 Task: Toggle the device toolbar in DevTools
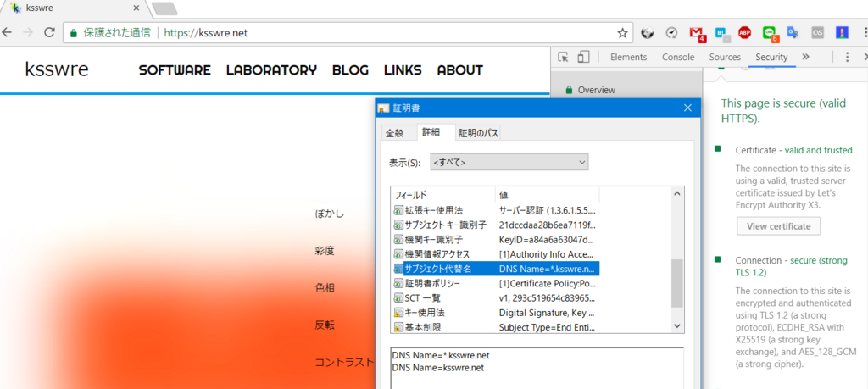coord(583,57)
